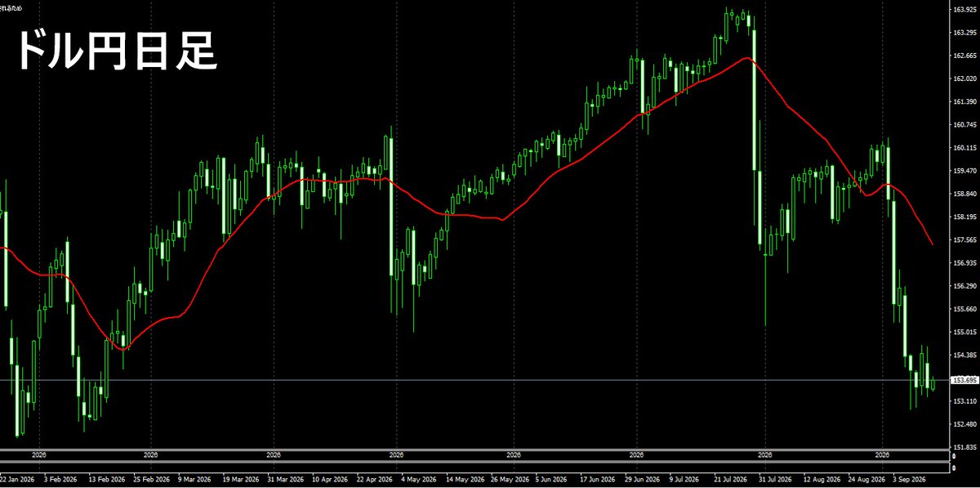
Task: Select the red moving average line's right end
Action: (933, 244)
